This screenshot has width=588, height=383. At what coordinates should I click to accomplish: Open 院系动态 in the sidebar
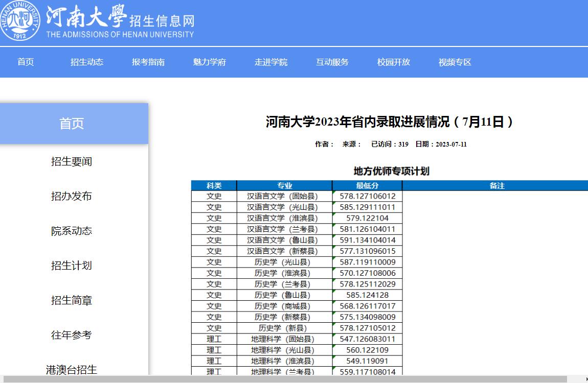coord(71,231)
